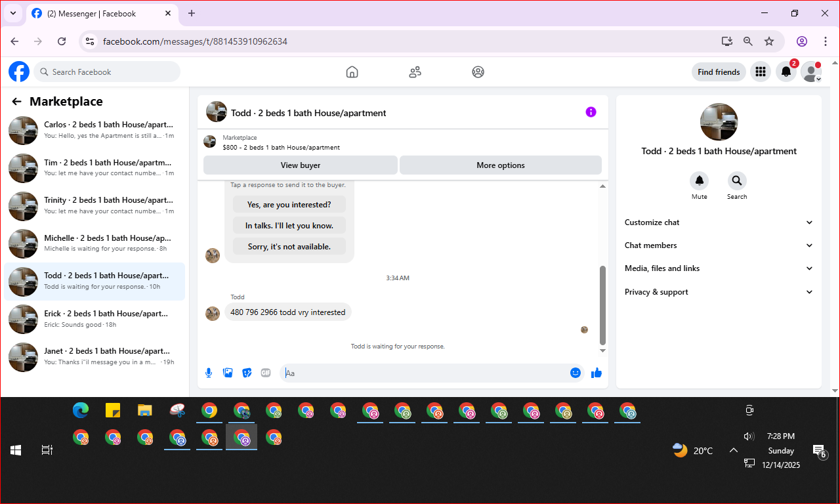Focus the Aa message input box

tap(424, 373)
